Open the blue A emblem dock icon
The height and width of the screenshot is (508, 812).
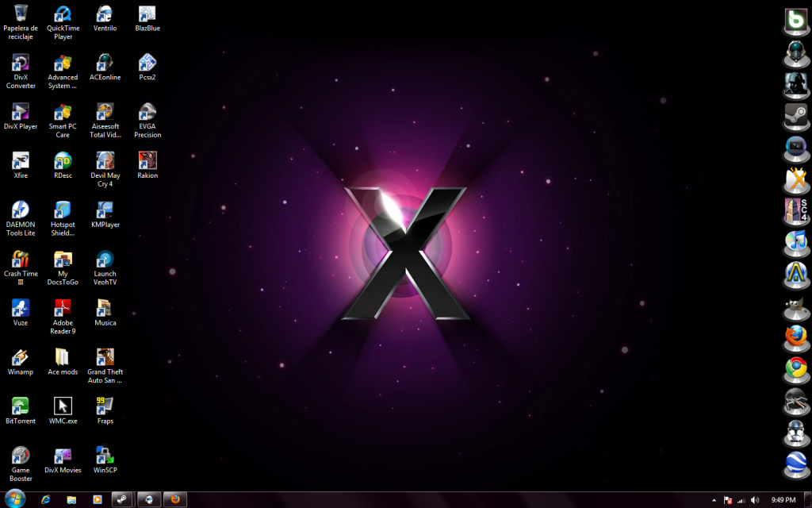click(796, 275)
